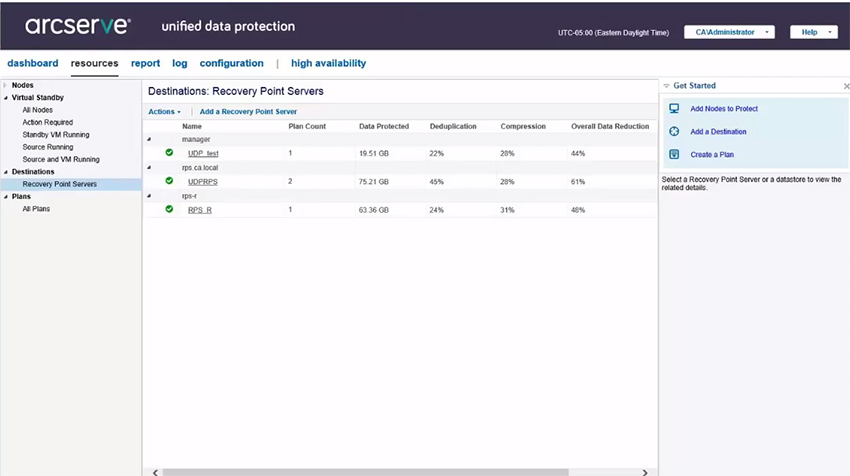Viewport: 850px width, 476px height.
Task: Click the Overall Data Reduction column header
Action: coord(610,126)
